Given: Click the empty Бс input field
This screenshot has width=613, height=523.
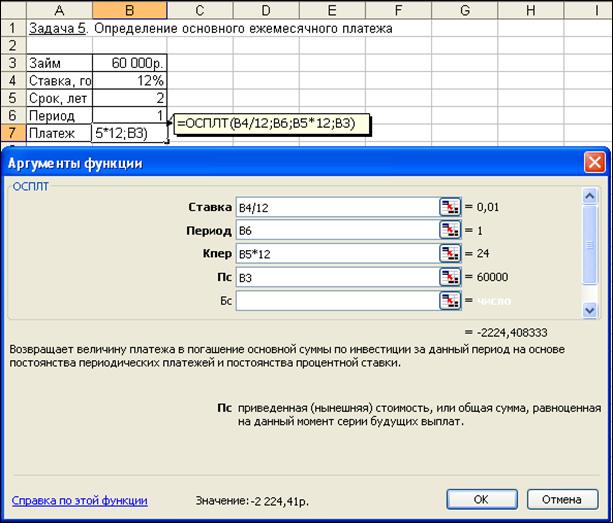Looking at the screenshot, I should (336, 299).
